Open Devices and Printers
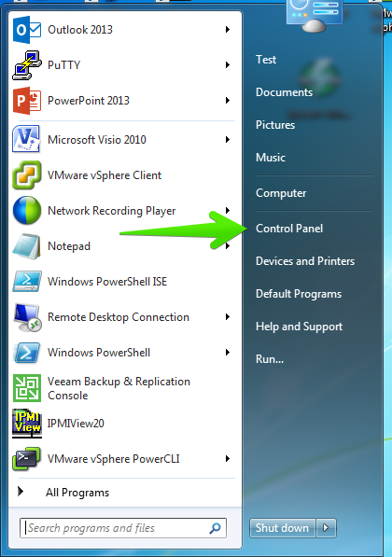Screen dimensions: 392x557 pyautogui.click(x=305, y=261)
